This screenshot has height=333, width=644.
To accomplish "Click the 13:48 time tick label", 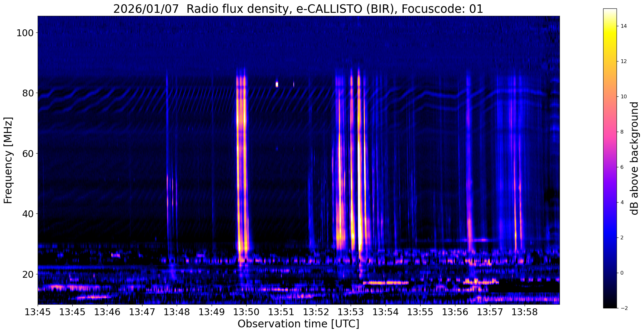I will tap(177, 312).
